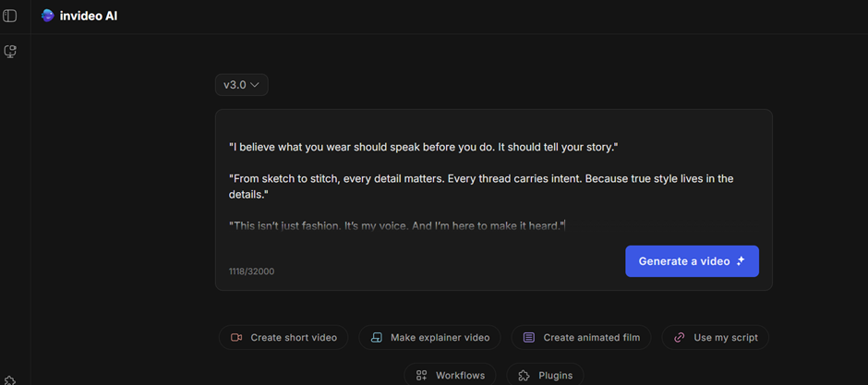The image size is (868, 385).
Task: Click the grid icon beside Workflows
Action: 421,376
